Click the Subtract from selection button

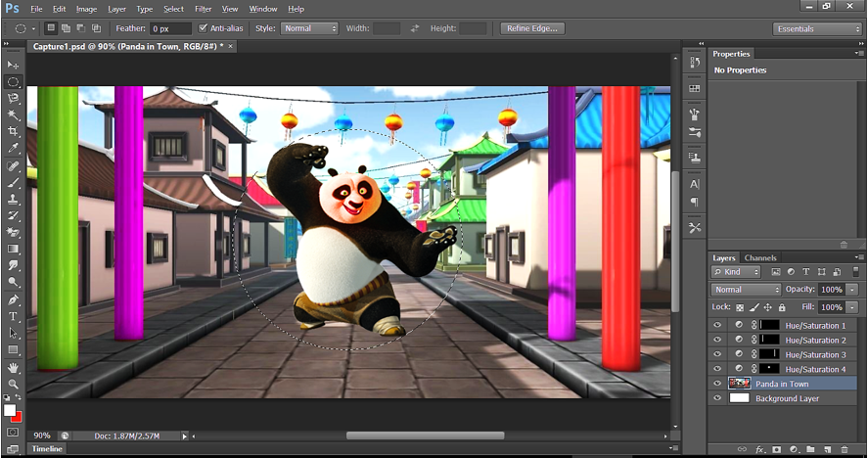81,28
